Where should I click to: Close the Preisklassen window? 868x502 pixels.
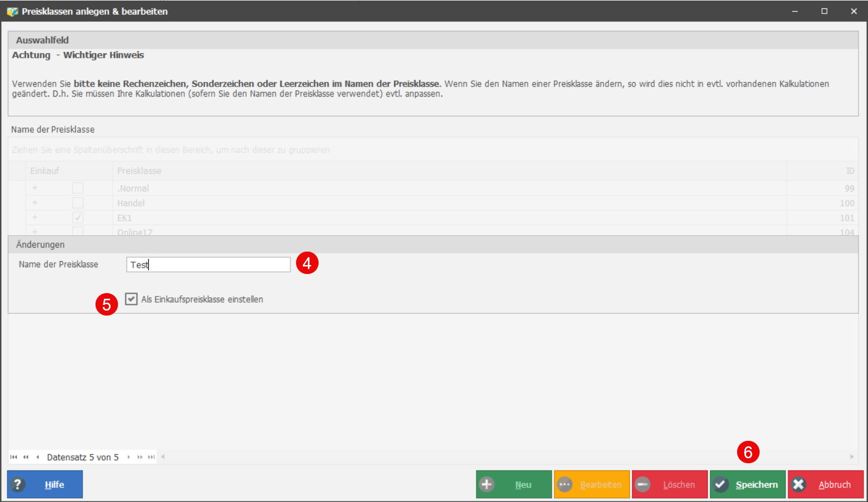click(853, 11)
